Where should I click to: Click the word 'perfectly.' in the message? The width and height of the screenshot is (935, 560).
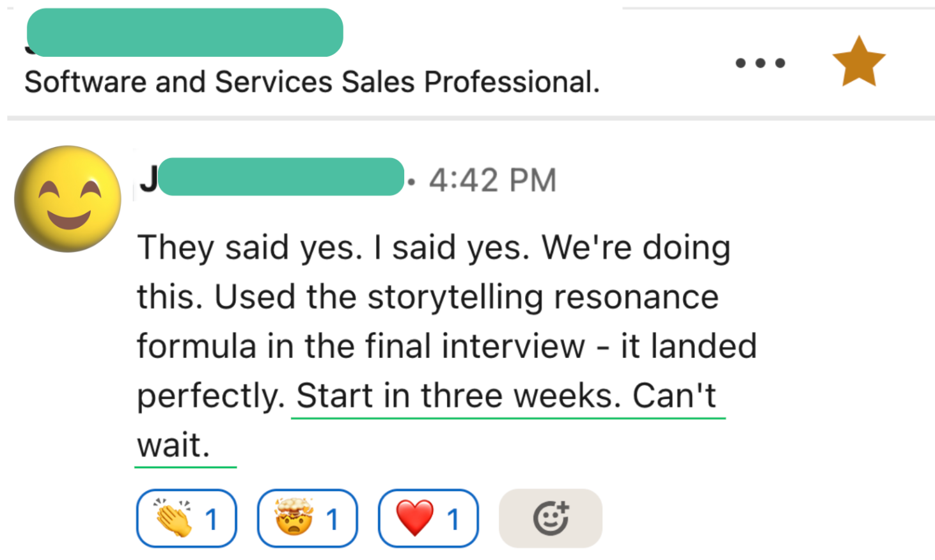pos(211,396)
